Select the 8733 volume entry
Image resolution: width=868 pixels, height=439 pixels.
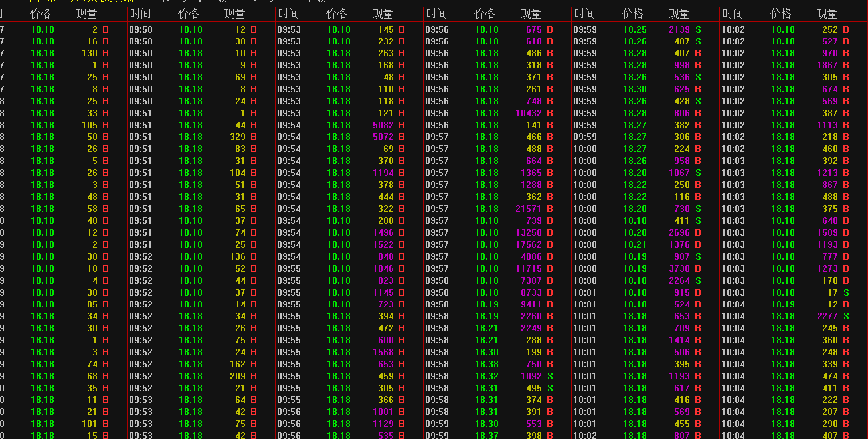[x=531, y=292]
